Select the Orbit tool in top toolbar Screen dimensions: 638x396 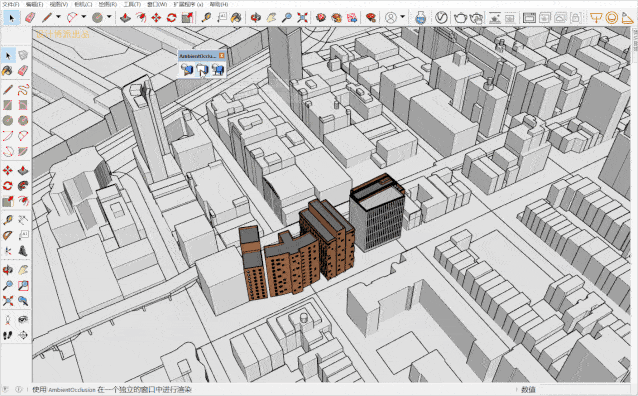point(256,18)
